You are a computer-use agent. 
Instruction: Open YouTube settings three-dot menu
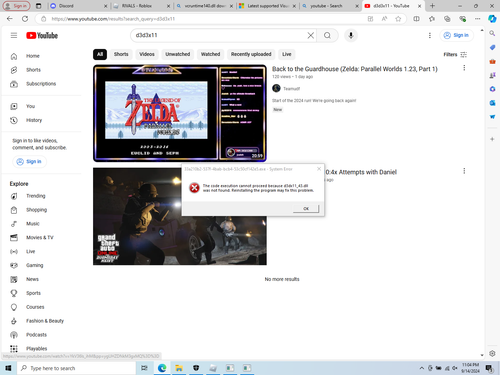click(x=430, y=35)
